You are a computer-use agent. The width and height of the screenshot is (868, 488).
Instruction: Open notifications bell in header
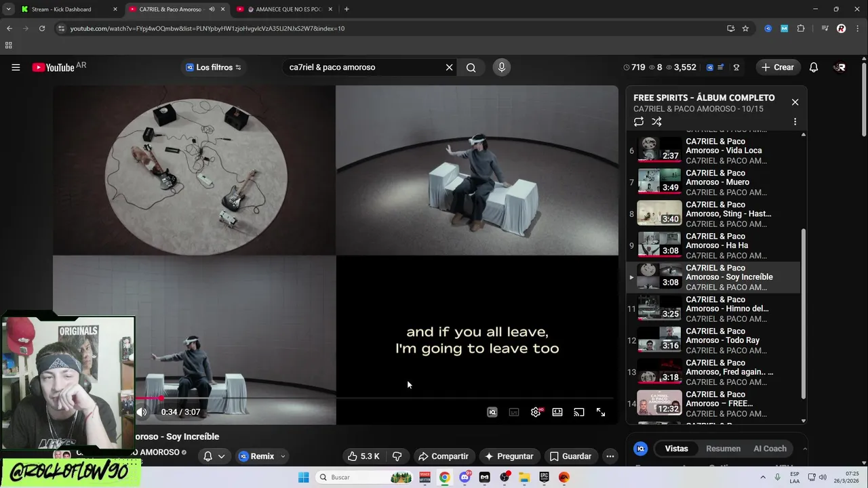pos(814,67)
